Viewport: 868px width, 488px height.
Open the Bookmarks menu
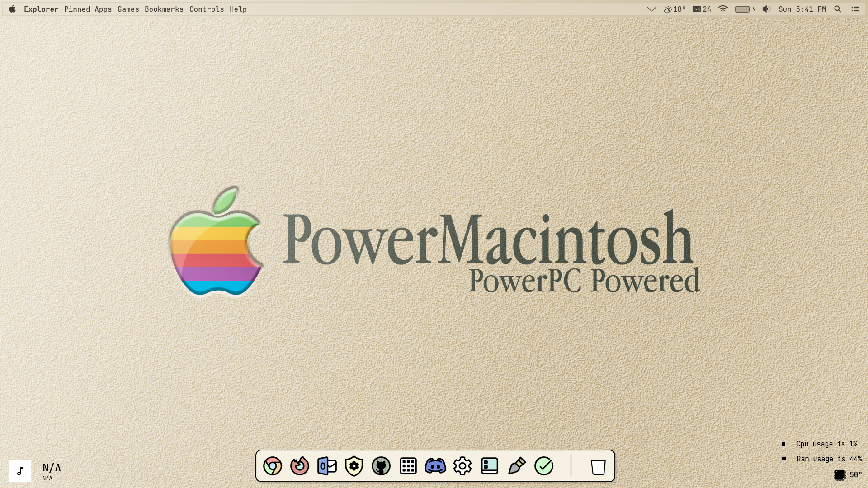pos(164,9)
